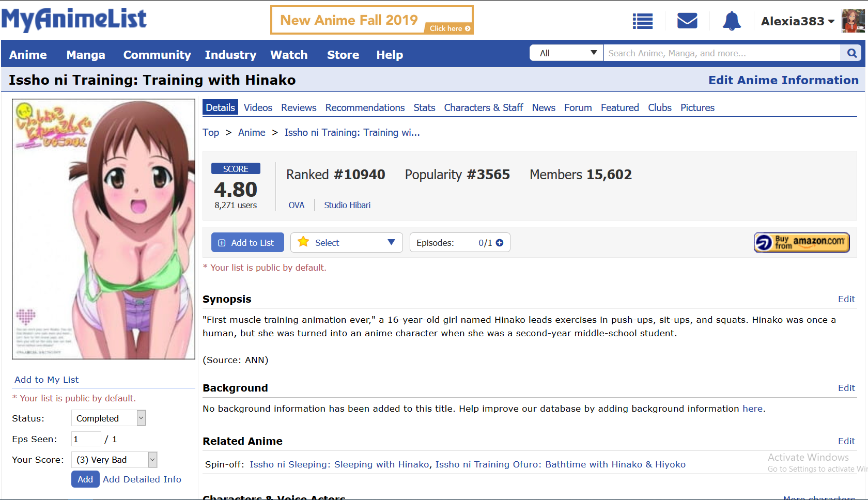Expand the search category All dropdown
Screen dimensions: 868x500
567,53
